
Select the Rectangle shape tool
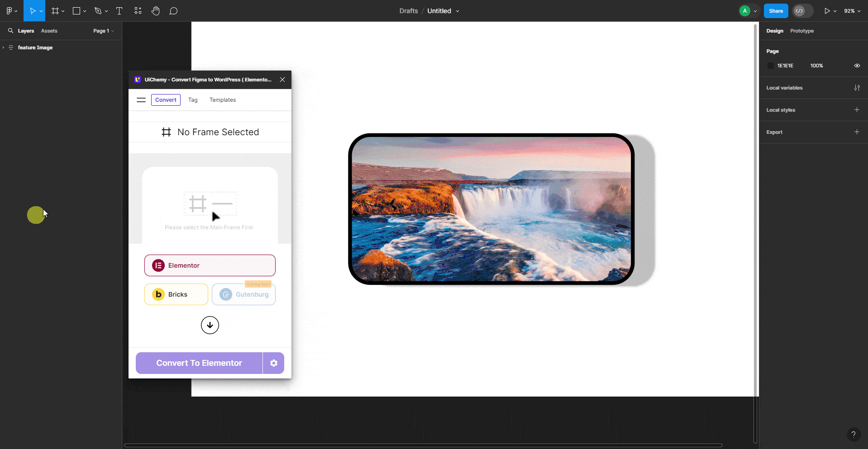pyautogui.click(x=76, y=11)
